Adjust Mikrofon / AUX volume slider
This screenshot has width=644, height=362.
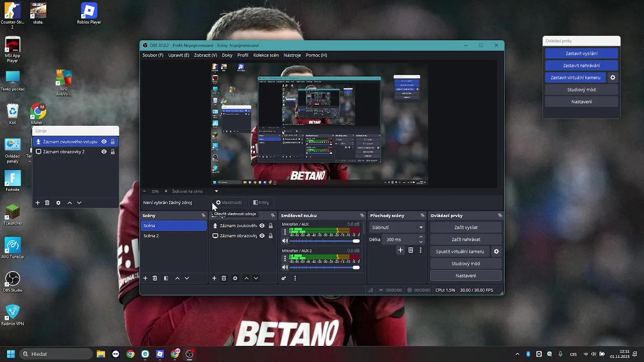click(x=325, y=241)
